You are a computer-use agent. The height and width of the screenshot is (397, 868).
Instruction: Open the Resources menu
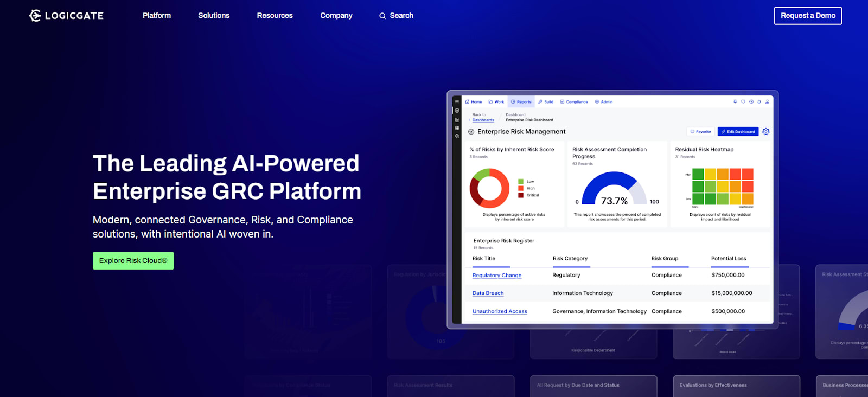click(x=275, y=16)
